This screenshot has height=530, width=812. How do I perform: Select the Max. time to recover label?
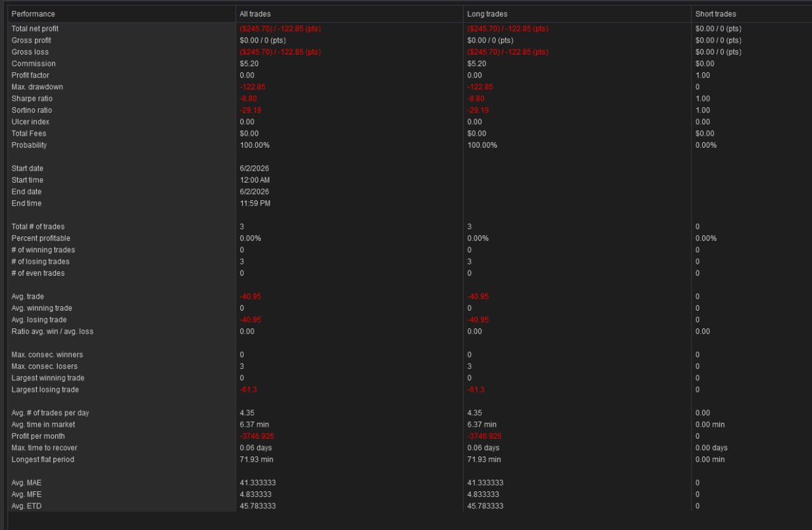pyautogui.click(x=44, y=448)
